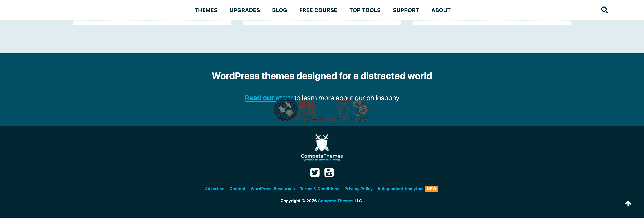Visit the Twitter social icon
This screenshot has height=218, width=644.
coord(315,172)
